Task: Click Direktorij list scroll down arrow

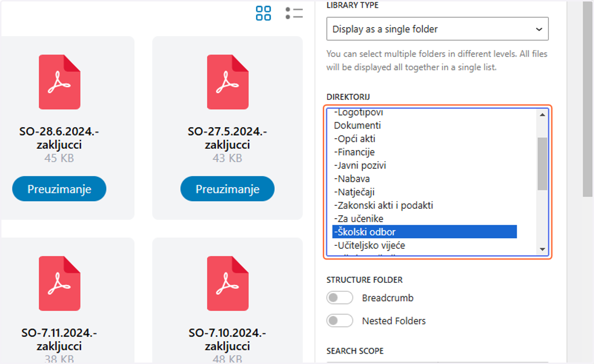Action: (542, 250)
